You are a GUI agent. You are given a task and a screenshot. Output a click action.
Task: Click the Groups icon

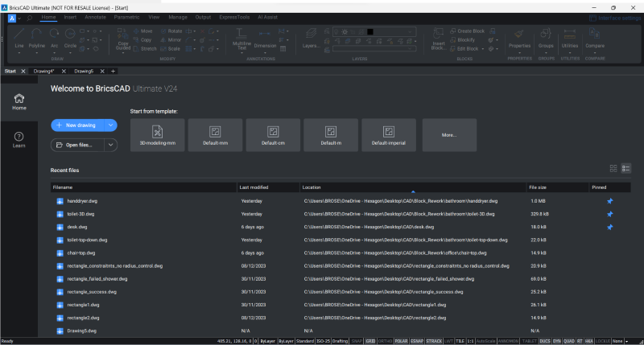tap(546, 34)
